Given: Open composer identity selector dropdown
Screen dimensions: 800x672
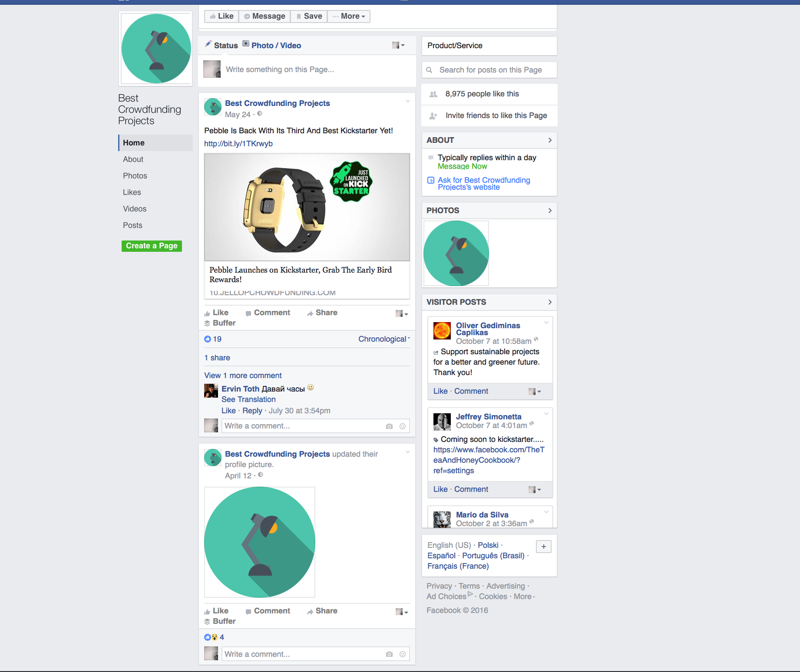Looking at the screenshot, I should pos(398,45).
